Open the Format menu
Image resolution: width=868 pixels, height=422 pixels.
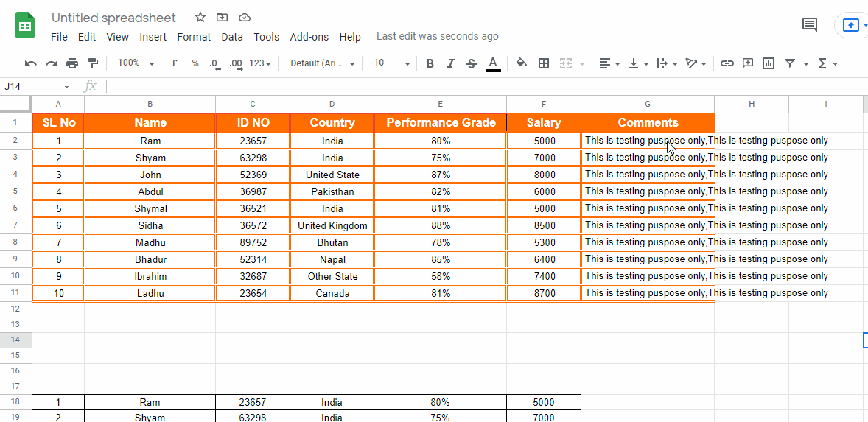[194, 37]
